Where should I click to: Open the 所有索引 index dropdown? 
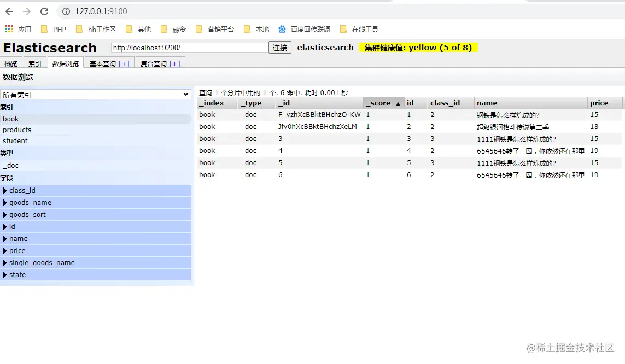96,95
